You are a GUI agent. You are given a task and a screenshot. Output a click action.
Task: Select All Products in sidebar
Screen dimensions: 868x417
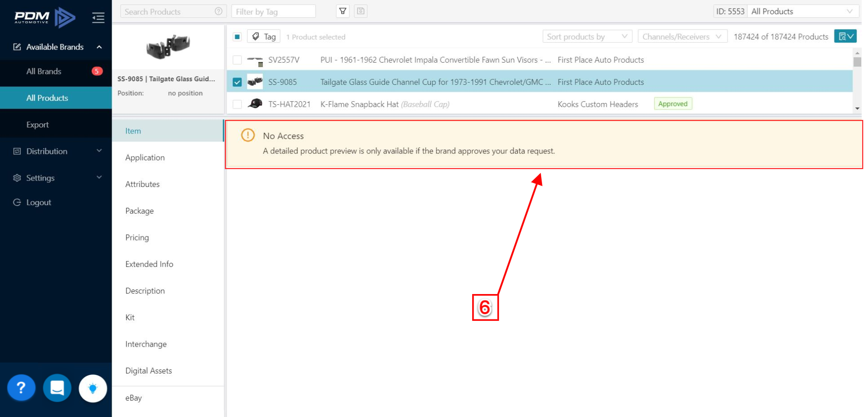(x=56, y=98)
